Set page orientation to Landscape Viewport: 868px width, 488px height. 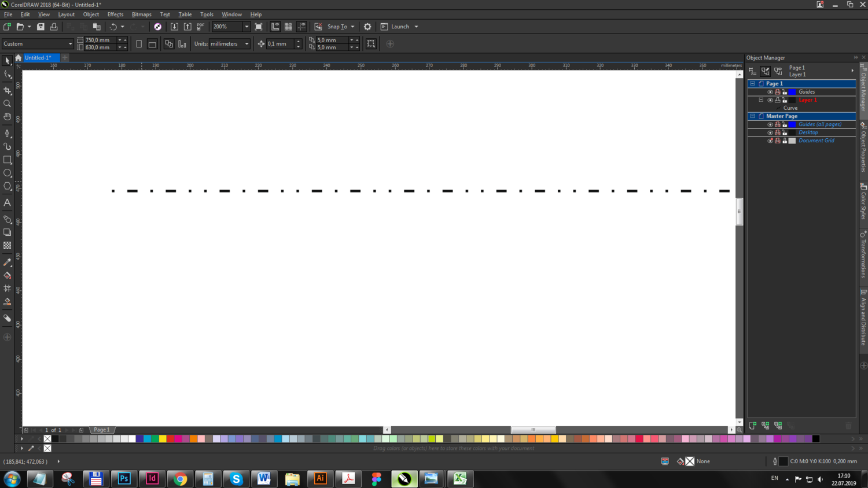click(x=152, y=44)
